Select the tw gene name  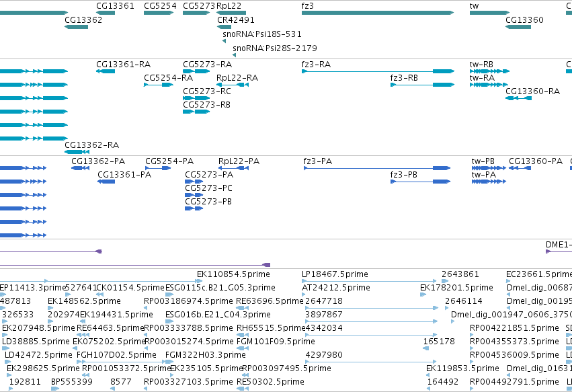pyautogui.click(x=475, y=6)
